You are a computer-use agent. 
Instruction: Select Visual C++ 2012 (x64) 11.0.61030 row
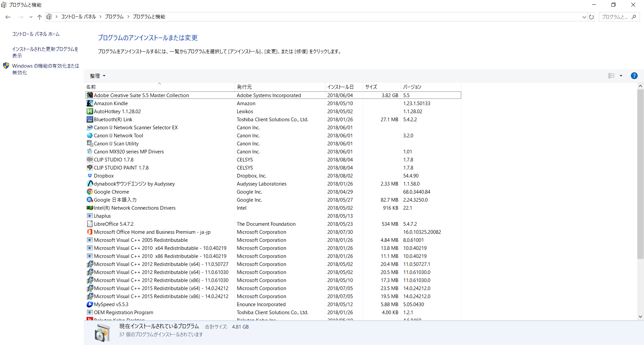(x=273, y=272)
